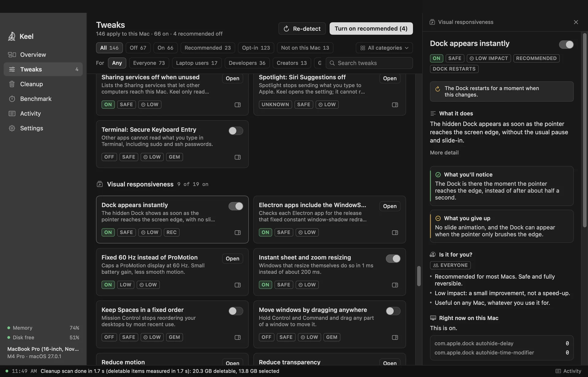Open detail panel icon for Keep Spaces card
The width and height of the screenshot is (588, 377).
coord(238,337)
